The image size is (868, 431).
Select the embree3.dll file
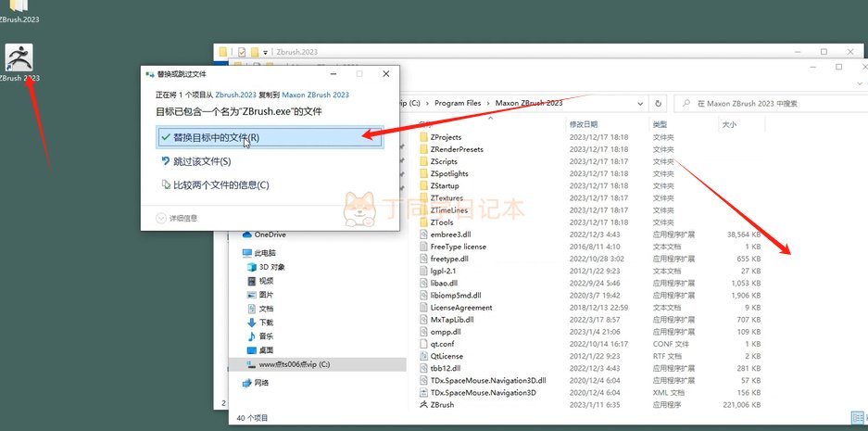pyautogui.click(x=451, y=235)
